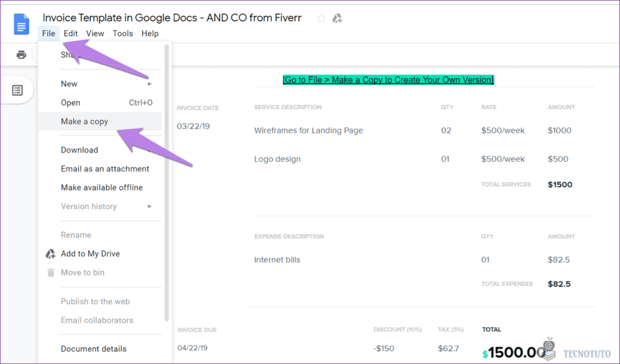Click the print icon in toolbar

tap(21, 55)
